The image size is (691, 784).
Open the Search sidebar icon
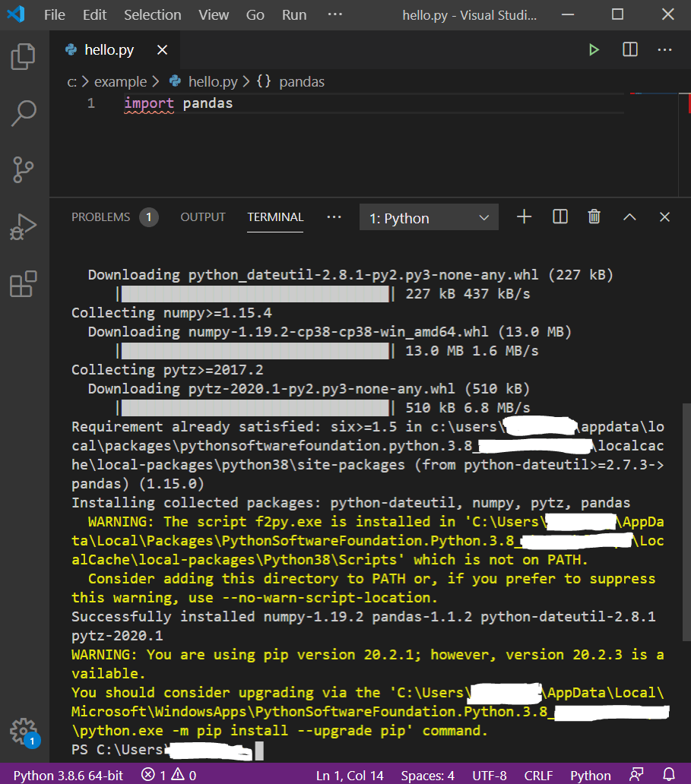(23, 112)
